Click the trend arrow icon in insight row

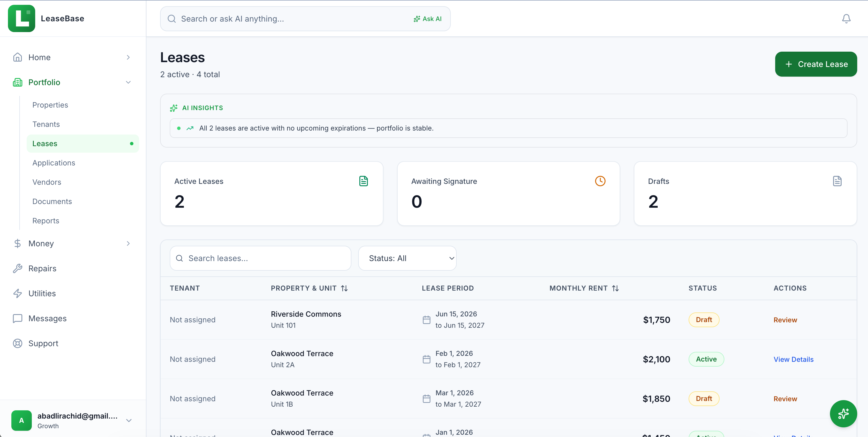pyautogui.click(x=190, y=128)
